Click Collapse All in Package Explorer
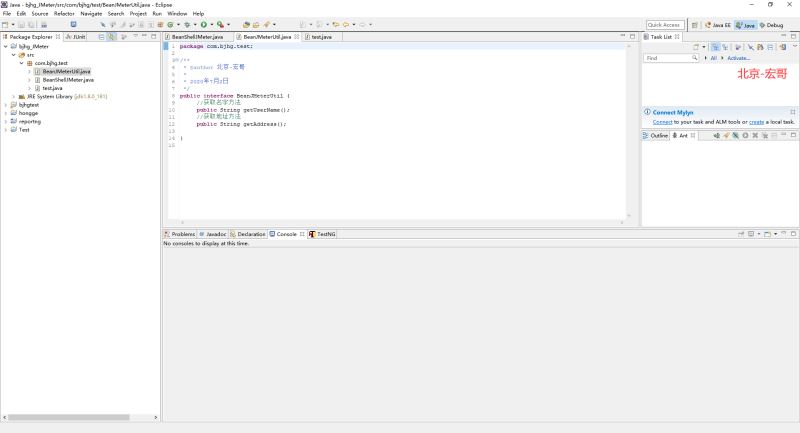 coord(99,37)
